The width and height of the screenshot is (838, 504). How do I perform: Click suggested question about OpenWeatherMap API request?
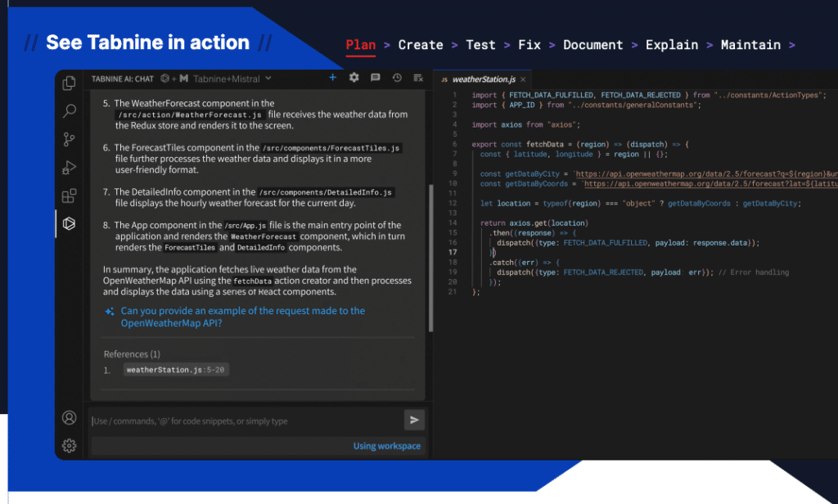pos(242,317)
